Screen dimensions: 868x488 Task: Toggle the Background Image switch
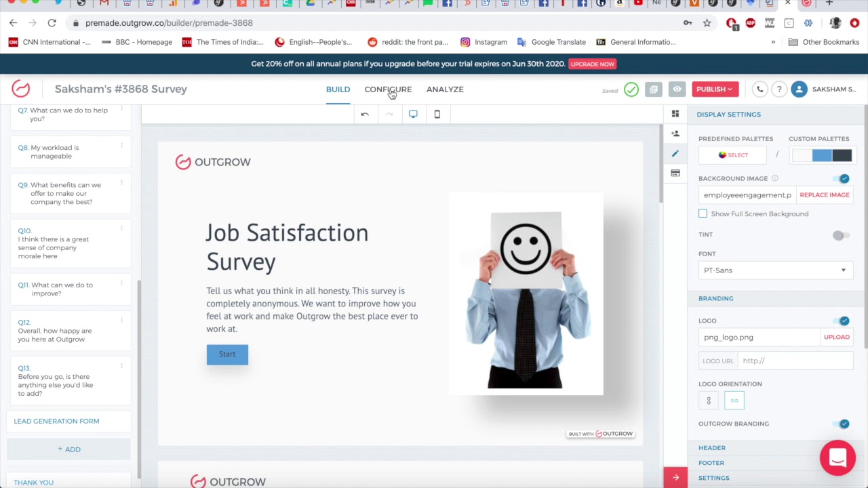coord(842,179)
